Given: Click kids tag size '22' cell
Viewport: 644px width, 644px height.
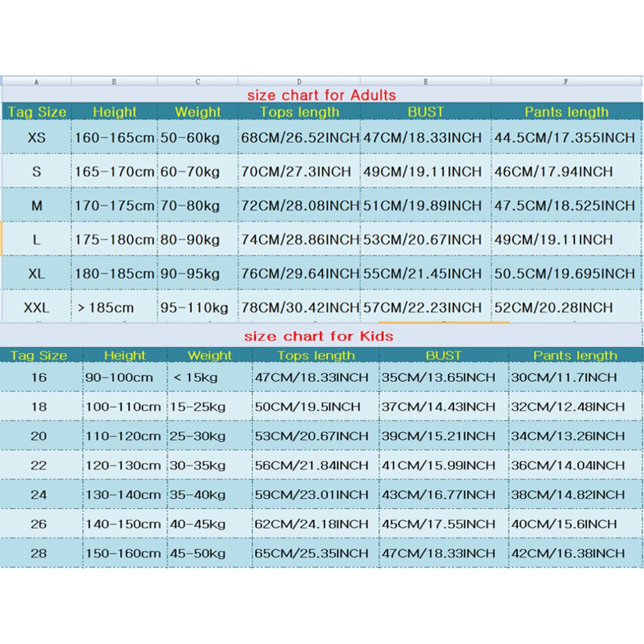Looking at the screenshot, I should (41, 465).
